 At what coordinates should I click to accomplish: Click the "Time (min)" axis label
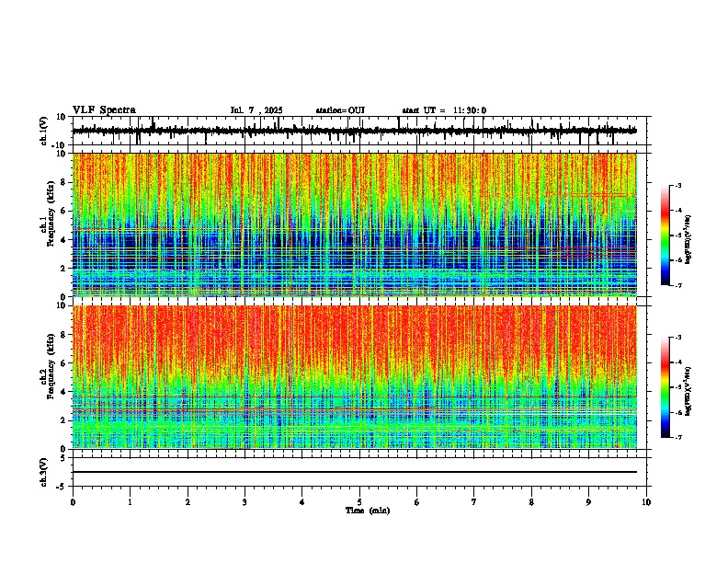tap(368, 511)
